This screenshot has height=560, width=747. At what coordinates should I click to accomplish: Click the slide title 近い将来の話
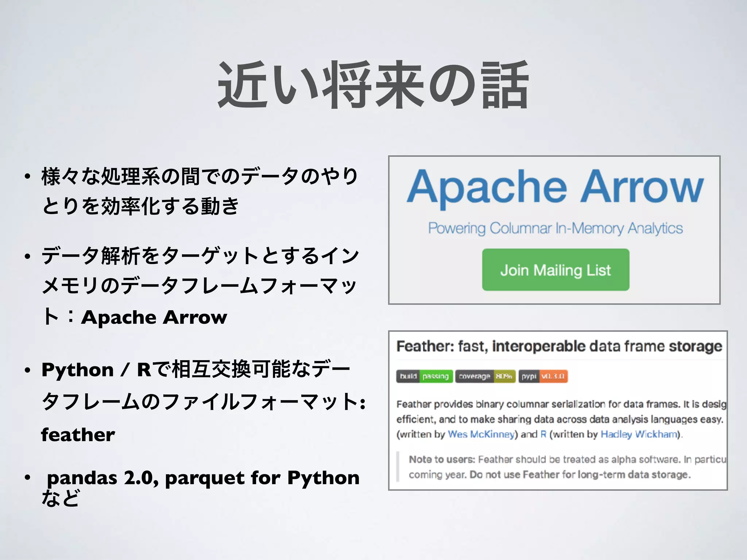373,85
